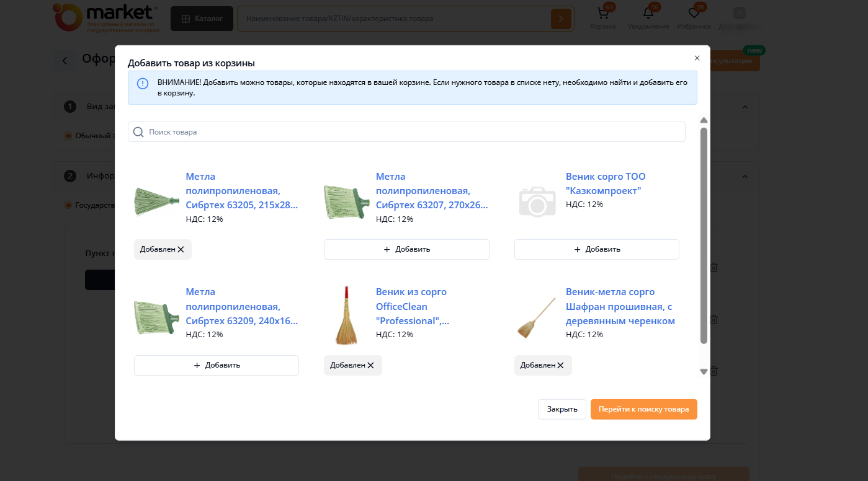Open link Метла полипропиленовая Сибртех 63207
Viewport: 868px width, 481px height.
(x=432, y=191)
